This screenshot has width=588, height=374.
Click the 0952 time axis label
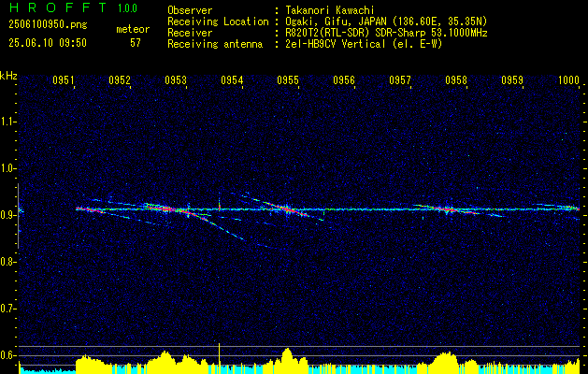(x=120, y=79)
